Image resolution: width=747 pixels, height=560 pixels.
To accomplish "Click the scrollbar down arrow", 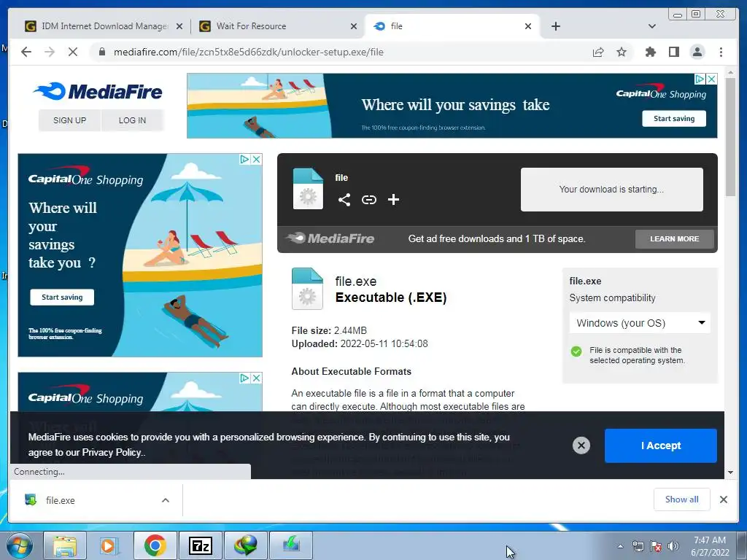I will pyautogui.click(x=731, y=472).
